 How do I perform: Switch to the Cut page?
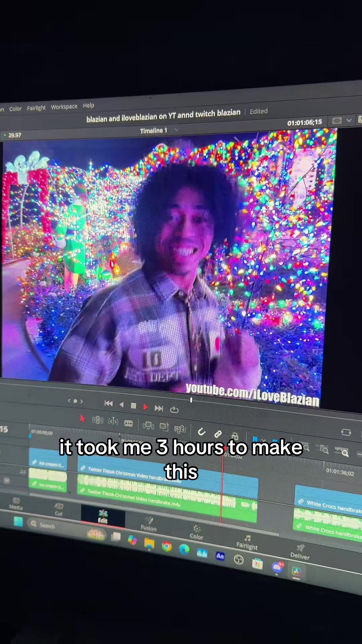coord(59,509)
